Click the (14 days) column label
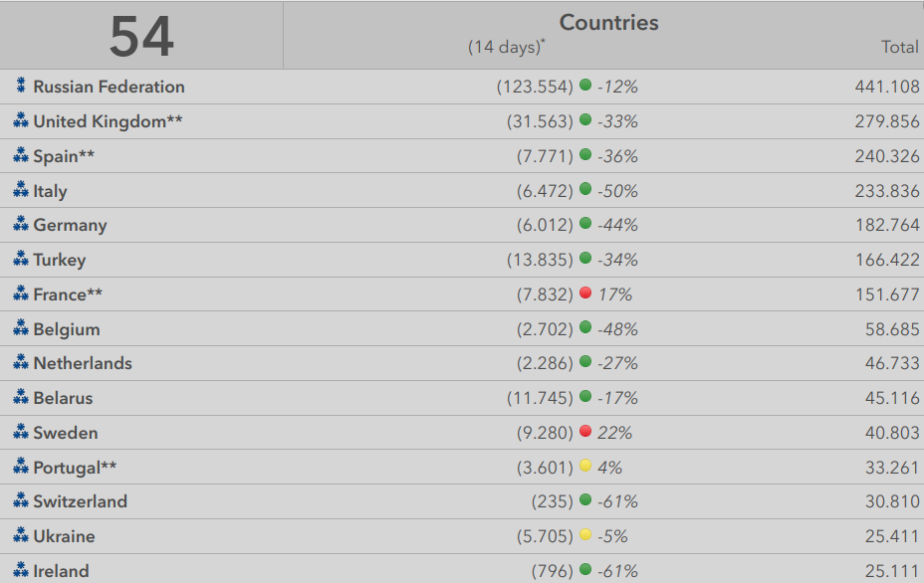This screenshot has height=583, width=924. 506,47
